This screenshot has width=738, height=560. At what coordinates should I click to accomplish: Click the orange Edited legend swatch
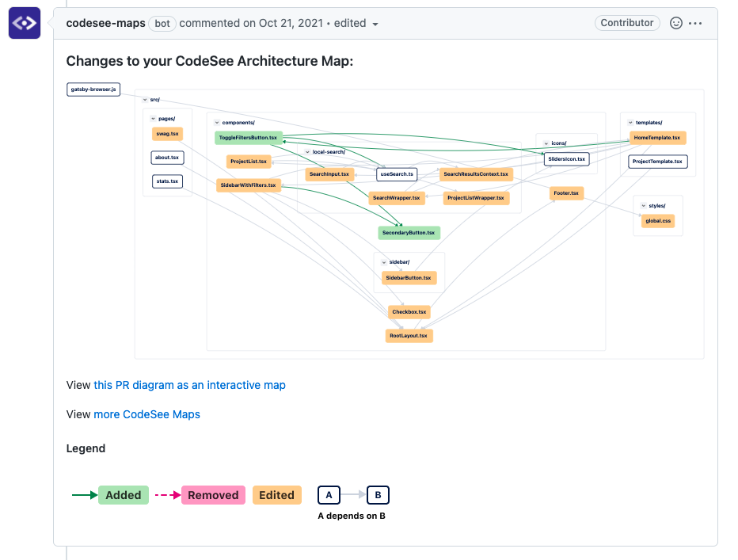[277, 495]
